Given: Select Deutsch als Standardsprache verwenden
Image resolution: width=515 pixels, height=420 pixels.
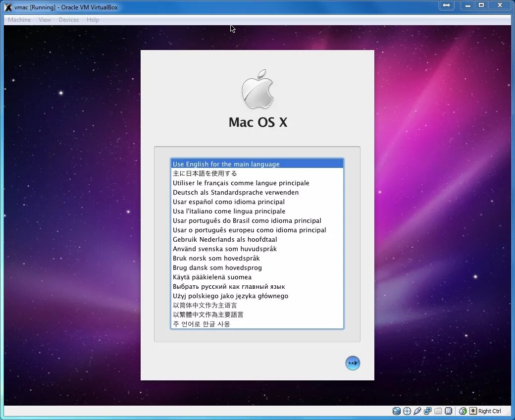Looking at the screenshot, I should pos(257,192).
